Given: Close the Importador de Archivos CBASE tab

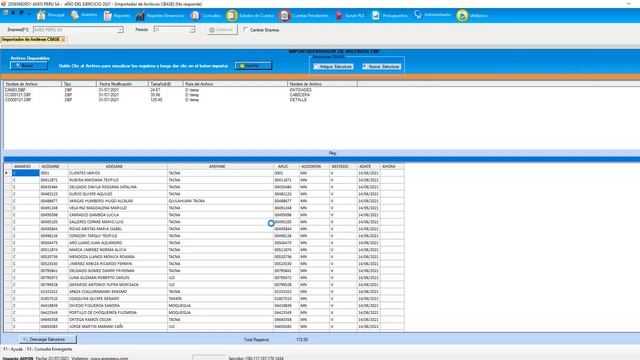Looking at the screenshot, I should tap(63, 40).
